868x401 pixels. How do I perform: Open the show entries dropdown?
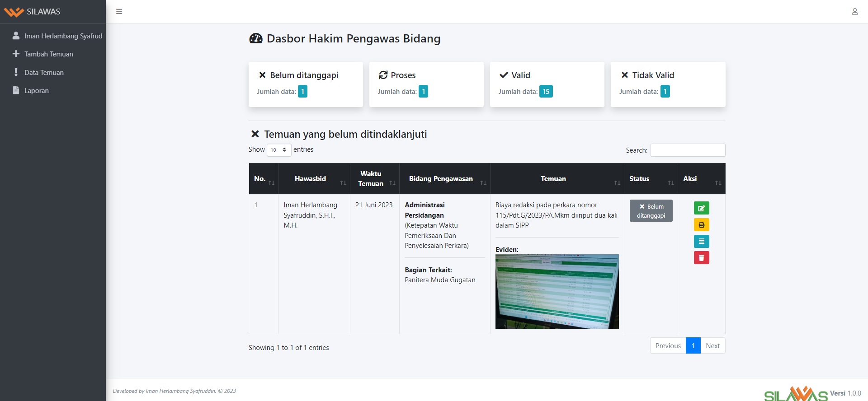tap(279, 150)
